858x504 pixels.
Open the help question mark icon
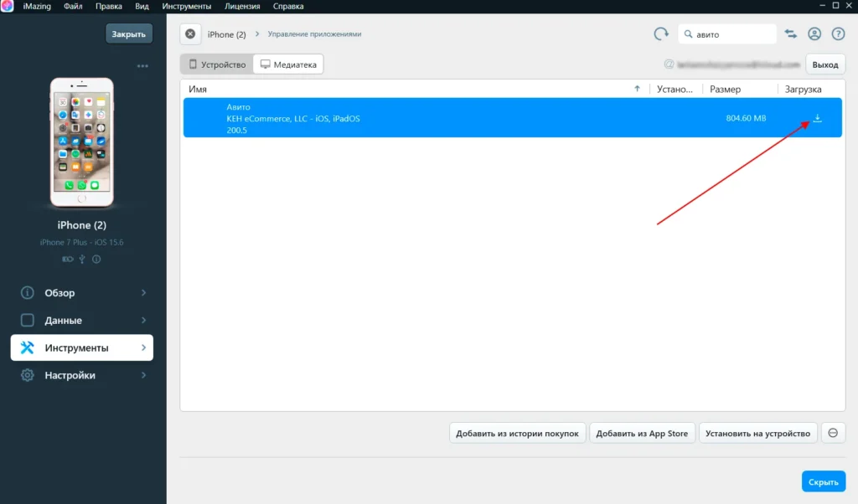pos(838,33)
